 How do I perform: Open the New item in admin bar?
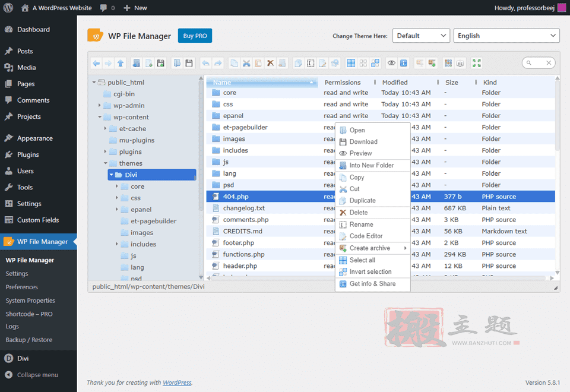[x=135, y=8]
